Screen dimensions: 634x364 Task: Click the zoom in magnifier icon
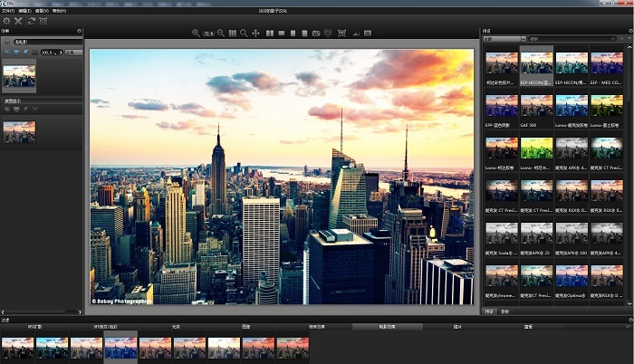click(197, 34)
